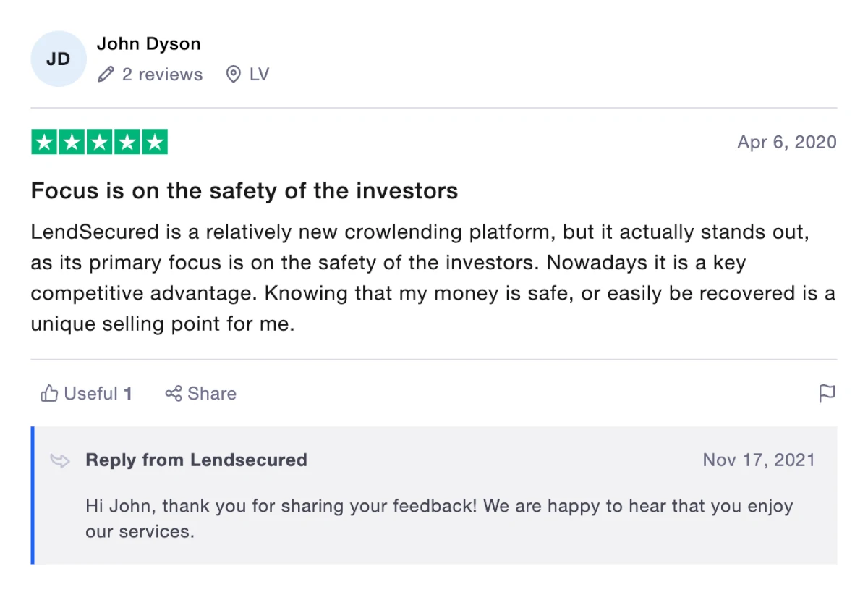Viewport: 868px width, 595px height.
Task: Click the share nodes icon
Action: coord(173,394)
